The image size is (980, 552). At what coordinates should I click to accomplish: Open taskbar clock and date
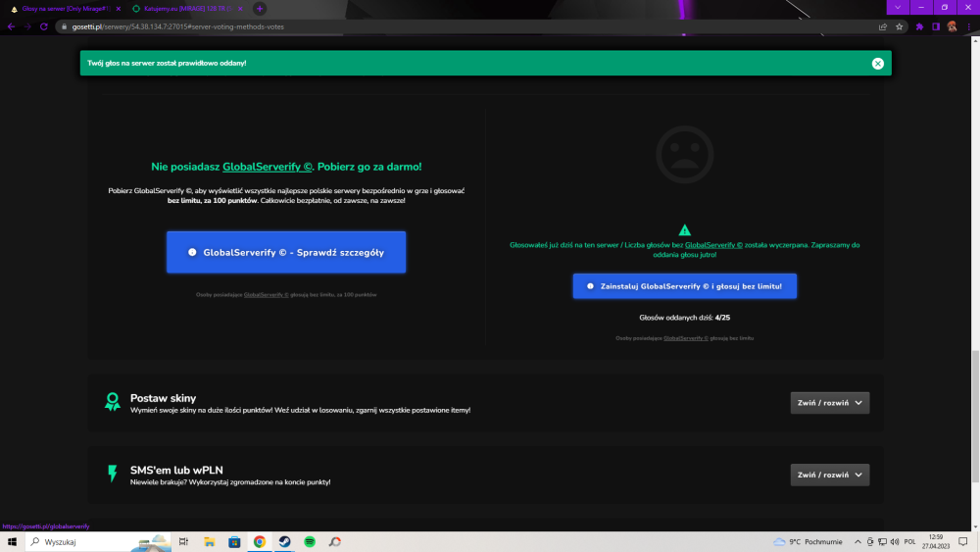[936, 542]
